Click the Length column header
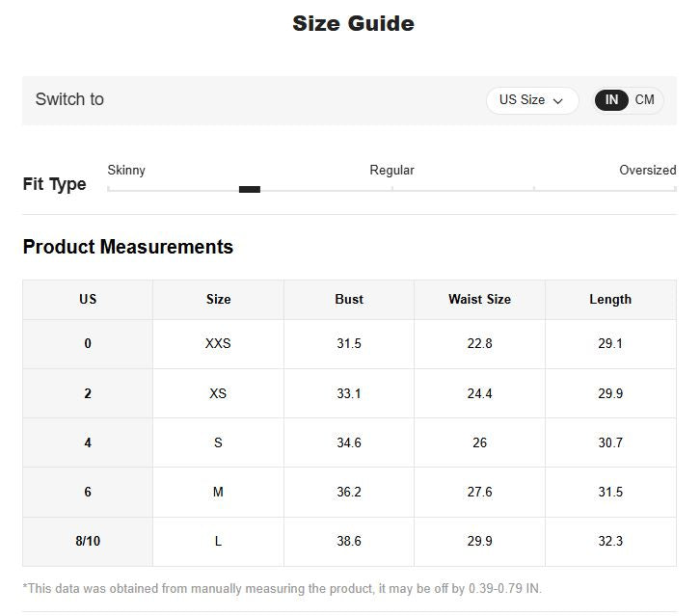 (610, 300)
